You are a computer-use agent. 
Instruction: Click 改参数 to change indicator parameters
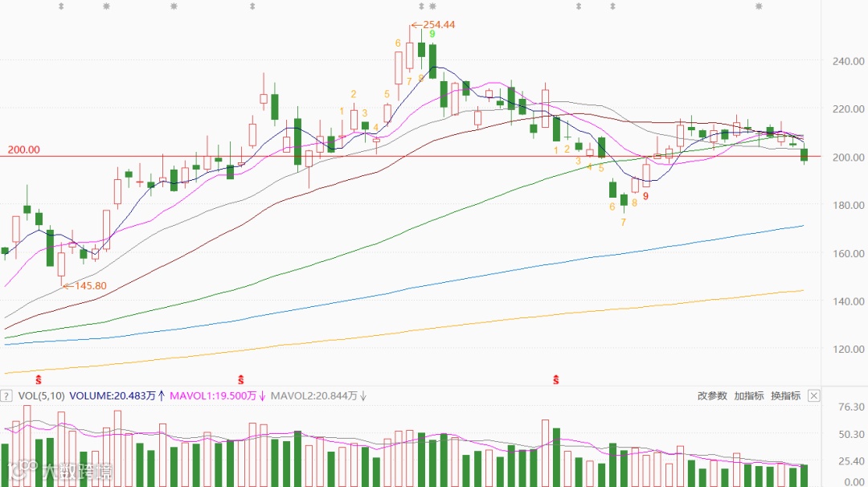712,395
